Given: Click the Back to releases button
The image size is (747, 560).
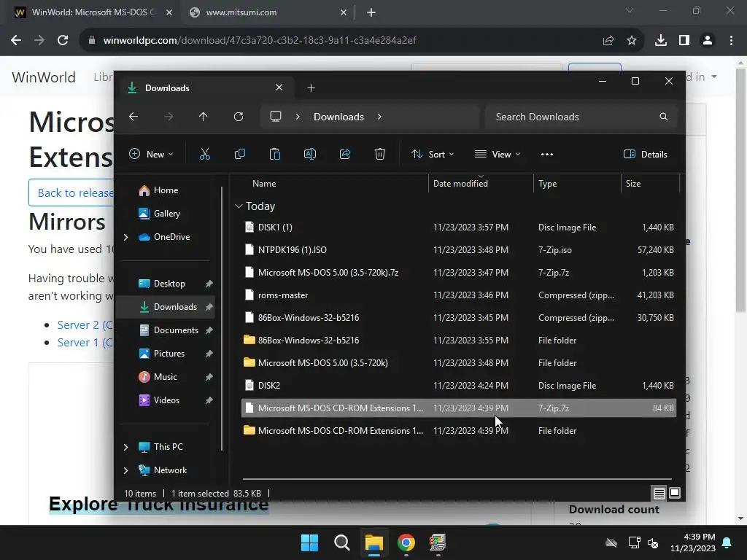Looking at the screenshot, I should click(71, 192).
